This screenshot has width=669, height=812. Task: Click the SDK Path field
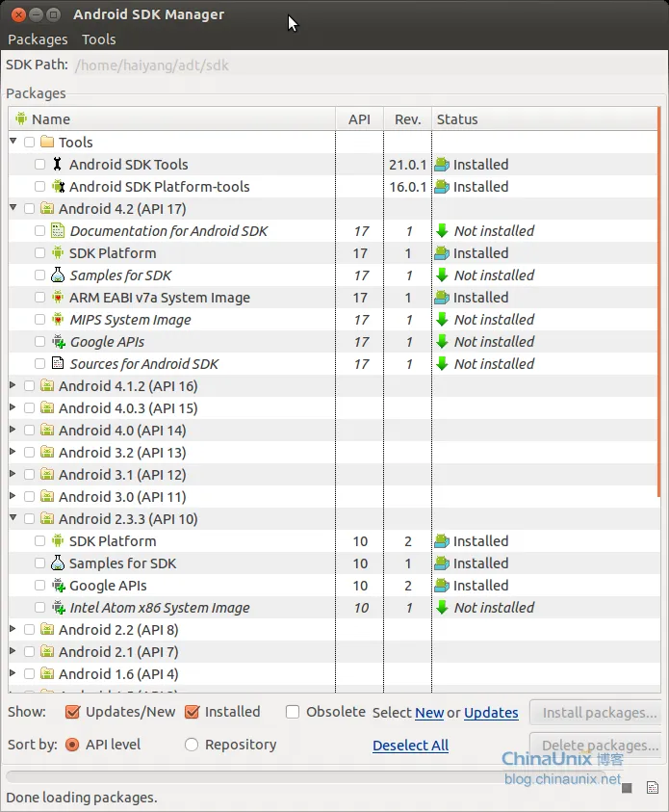[x=369, y=65]
